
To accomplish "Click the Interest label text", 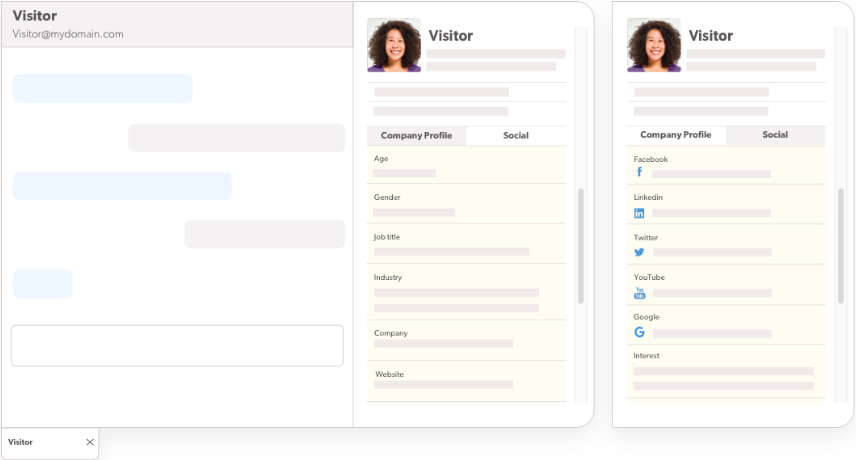I will tap(646, 356).
